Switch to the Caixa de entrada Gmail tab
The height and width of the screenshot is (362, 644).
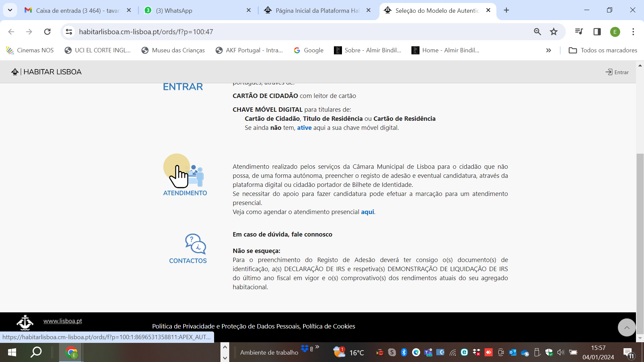tap(77, 10)
